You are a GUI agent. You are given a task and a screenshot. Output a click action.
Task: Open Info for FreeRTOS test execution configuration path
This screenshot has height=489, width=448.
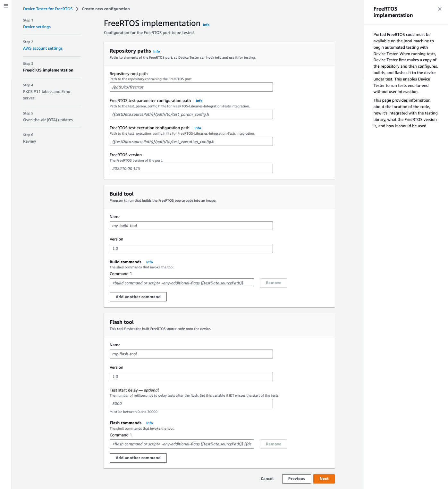point(198,128)
